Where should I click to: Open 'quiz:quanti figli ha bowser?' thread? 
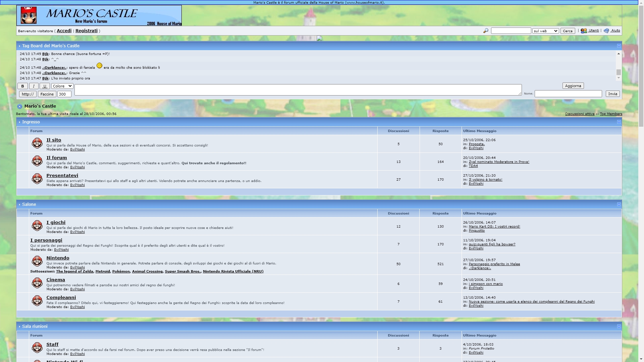coord(492,244)
